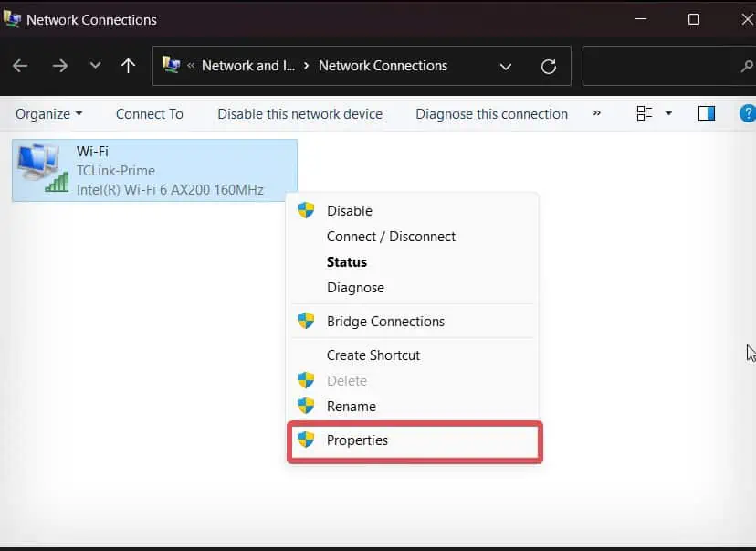Refresh the Network Connections view

click(x=549, y=66)
